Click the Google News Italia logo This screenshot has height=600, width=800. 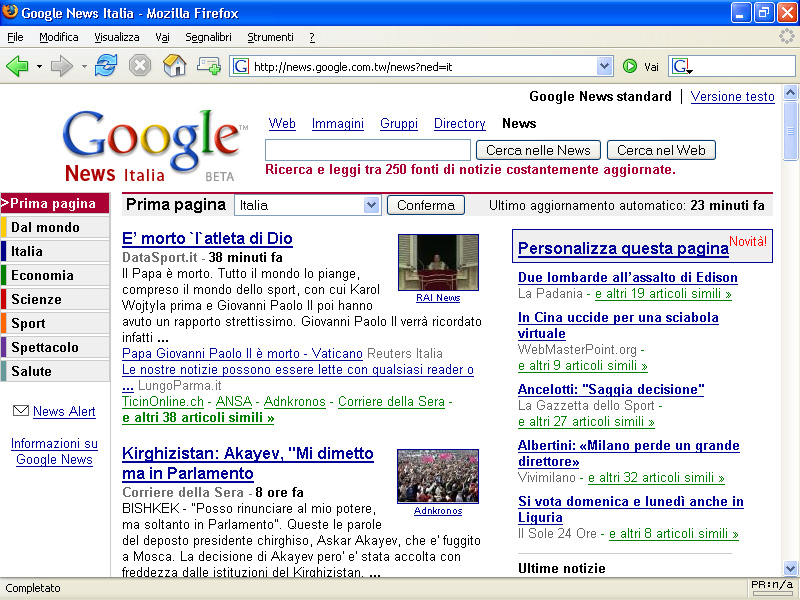coord(155,145)
